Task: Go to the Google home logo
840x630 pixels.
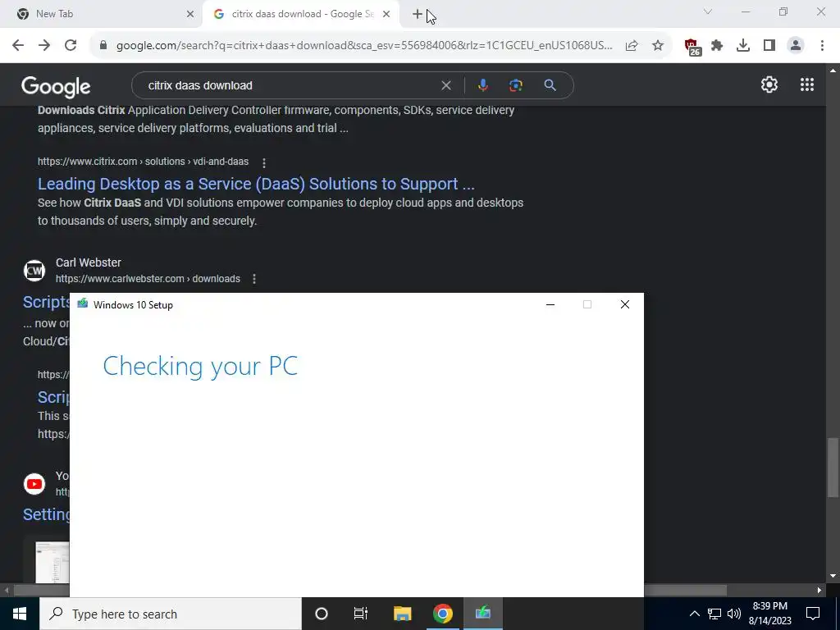Action: coord(56,86)
